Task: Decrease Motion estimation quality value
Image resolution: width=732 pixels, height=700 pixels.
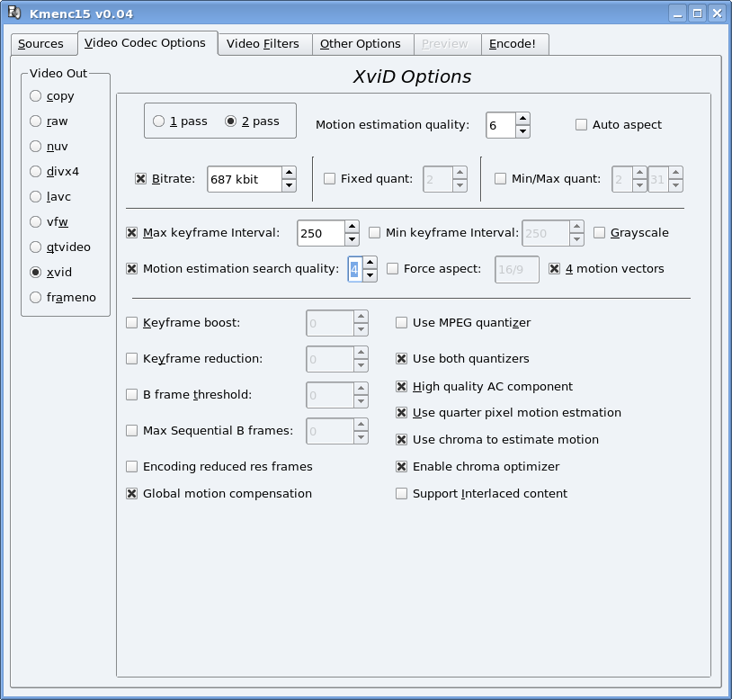Action: pyautogui.click(x=522, y=131)
